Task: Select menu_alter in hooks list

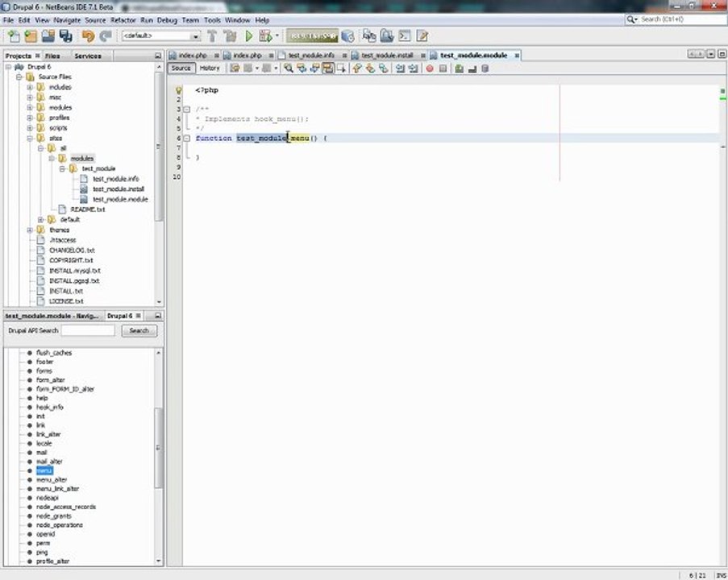Action: point(52,480)
